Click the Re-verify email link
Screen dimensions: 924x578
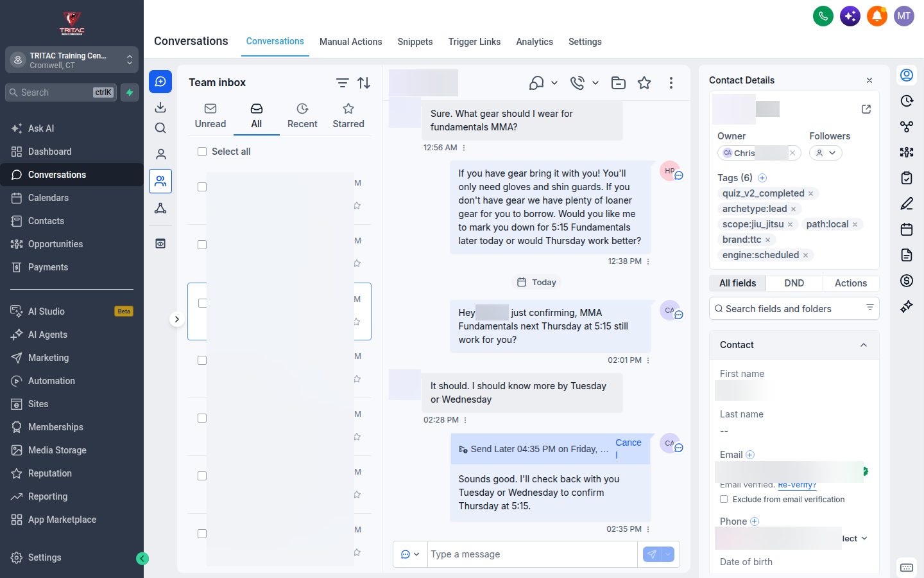pyautogui.click(x=797, y=485)
